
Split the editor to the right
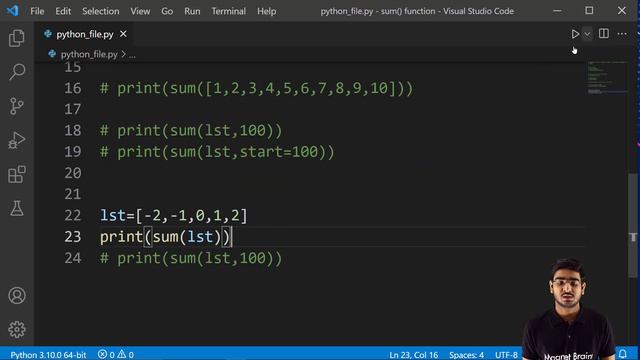[x=604, y=33]
